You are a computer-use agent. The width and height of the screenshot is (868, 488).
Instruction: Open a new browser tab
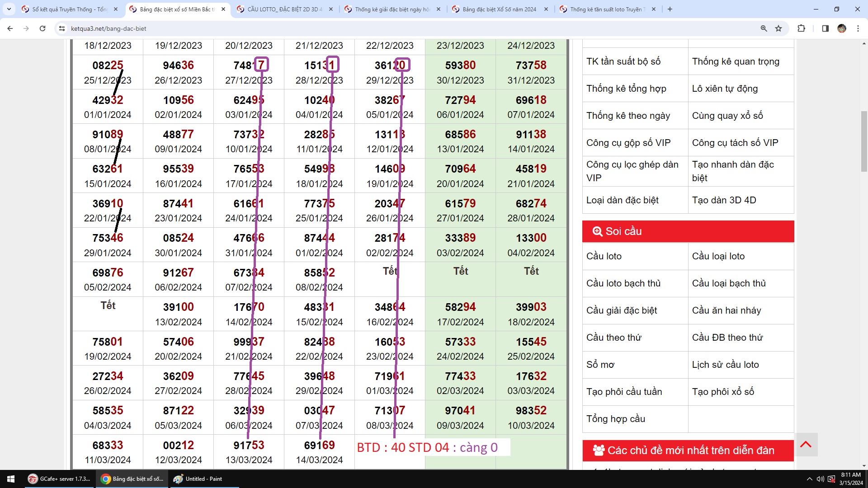[670, 9]
